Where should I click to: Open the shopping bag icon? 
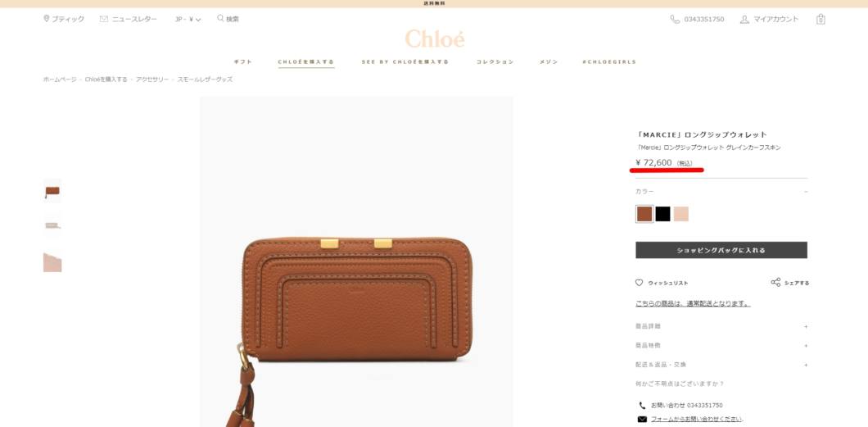pos(821,20)
